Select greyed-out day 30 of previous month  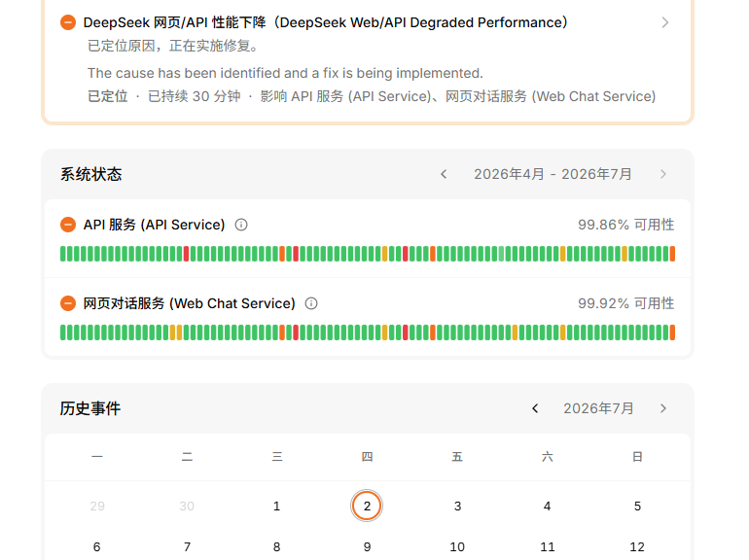point(187,507)
